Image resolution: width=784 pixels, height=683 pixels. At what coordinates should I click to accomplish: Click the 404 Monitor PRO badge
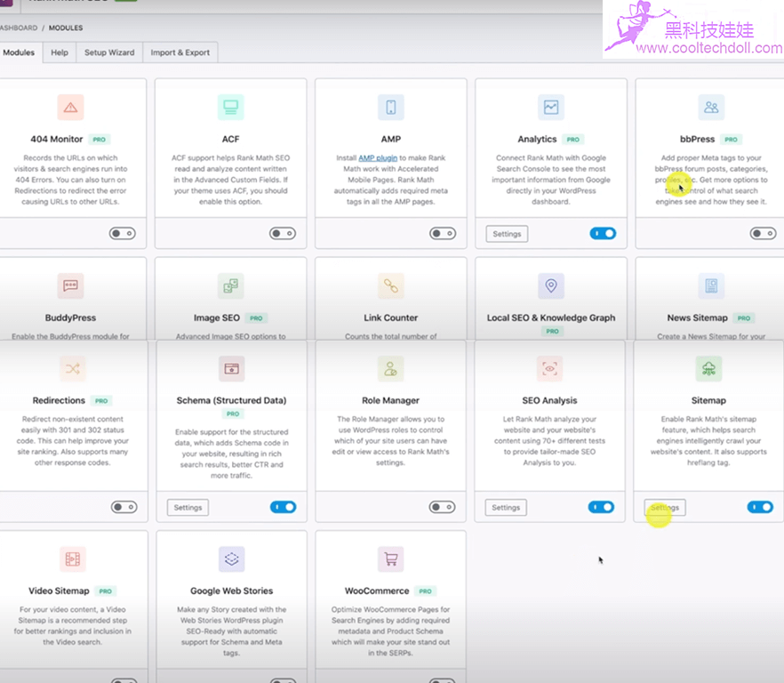(100, 140)
